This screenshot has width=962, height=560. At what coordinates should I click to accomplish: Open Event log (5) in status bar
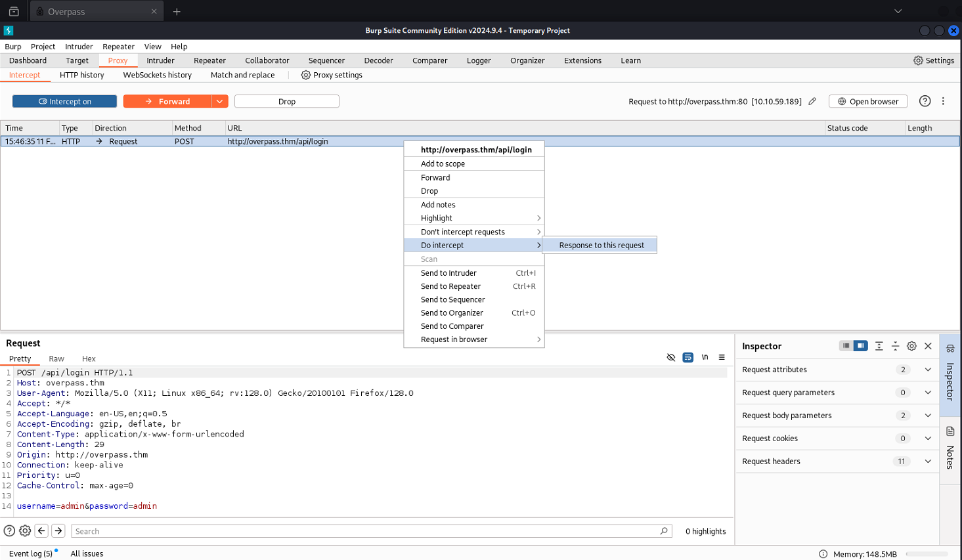[30, 553]
